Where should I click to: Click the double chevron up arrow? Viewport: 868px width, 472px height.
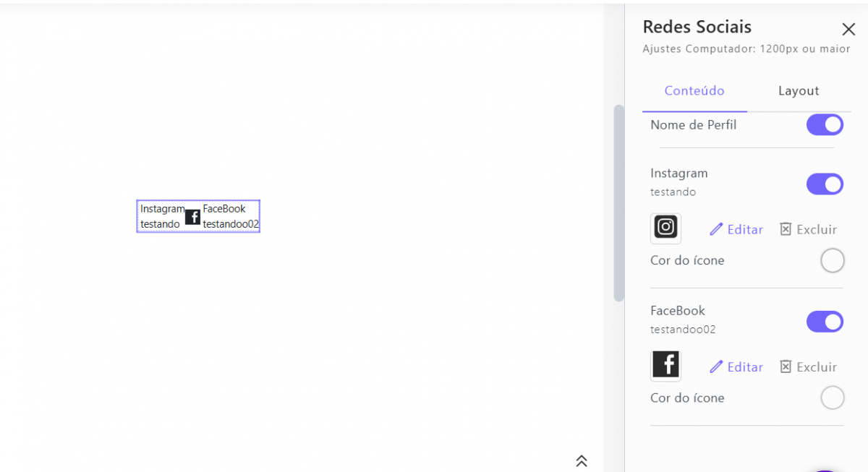(x=582, y=460)
